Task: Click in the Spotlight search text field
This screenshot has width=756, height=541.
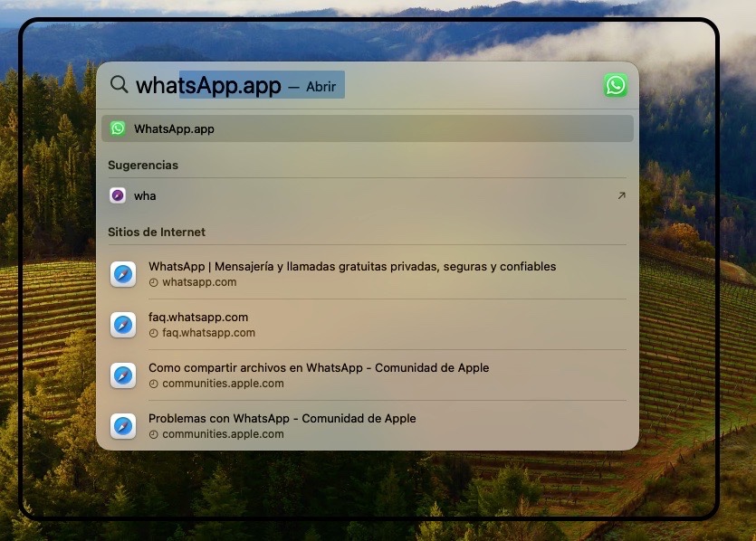Action: (x=357, y=85)
